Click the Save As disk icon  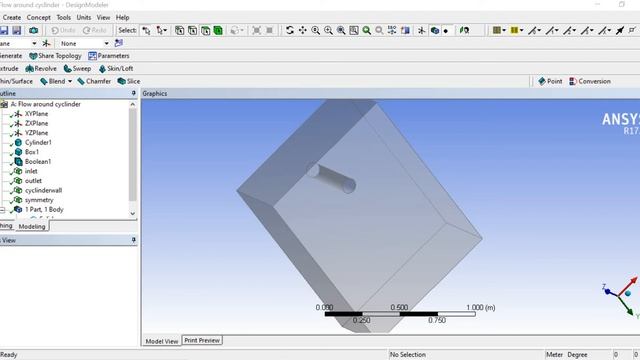coord(16,30)
